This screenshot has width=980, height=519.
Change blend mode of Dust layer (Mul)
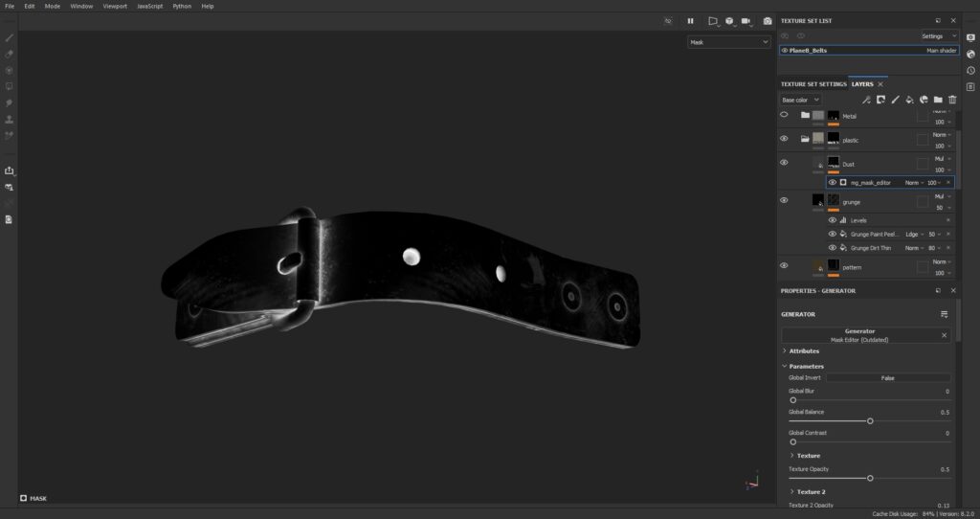943,159
